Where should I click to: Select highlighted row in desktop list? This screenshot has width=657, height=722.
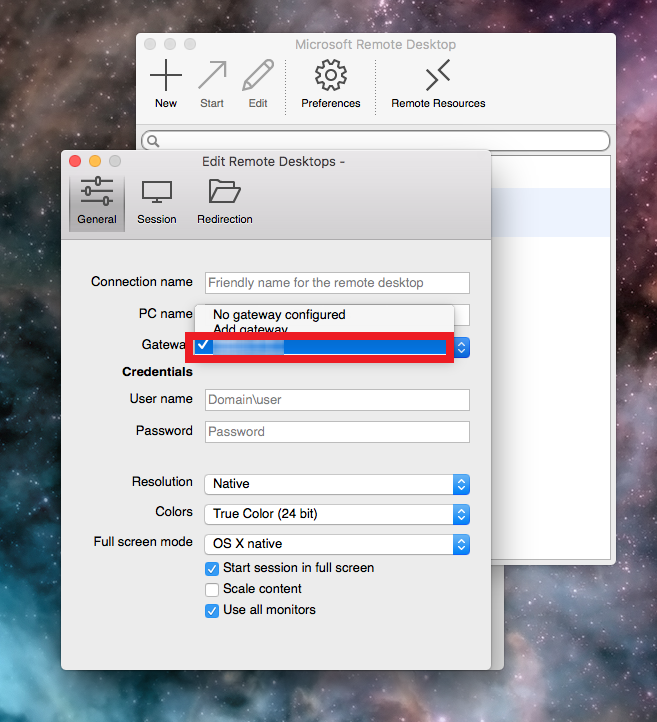(550, 212)
